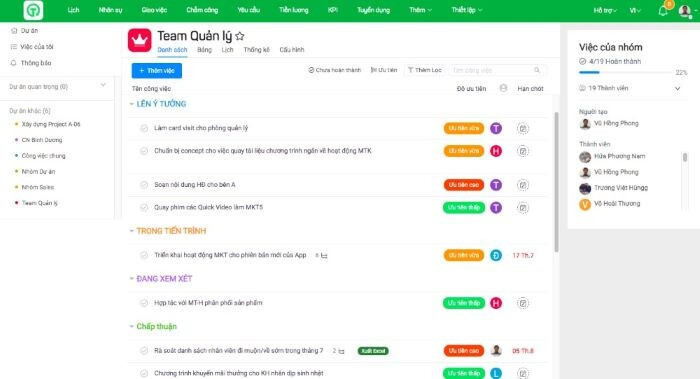Click the green app logo icon
Image resolution: width=700 pixels, height=379 pixels.
[33, 10]
